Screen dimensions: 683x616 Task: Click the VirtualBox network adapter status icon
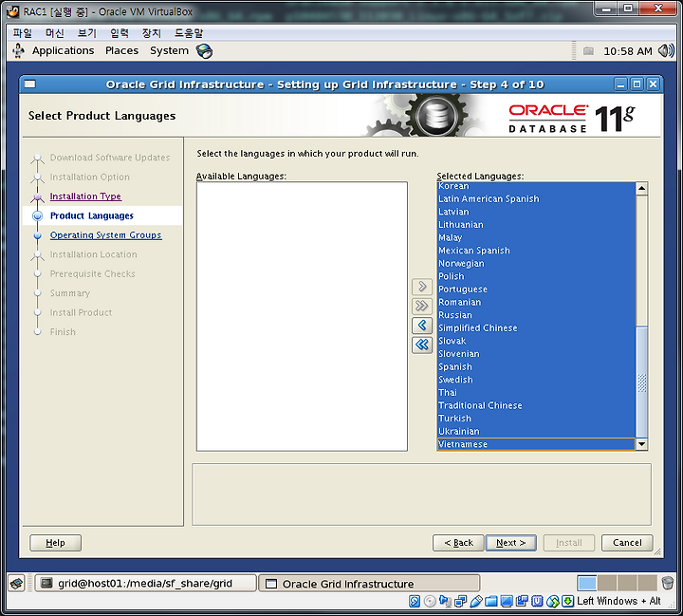point(460,601)
